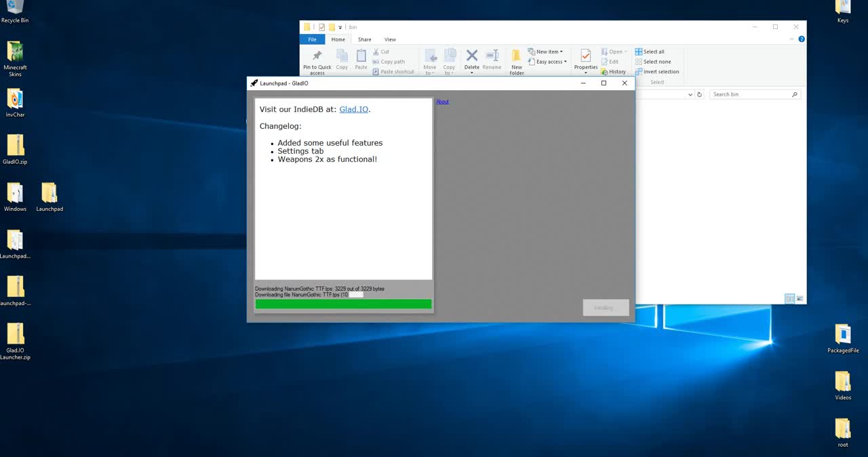Collapse the Explorer ribbon with the chevron
Image resolution: width=868 pixels, height=457 pixels.
tap(791, 39)
